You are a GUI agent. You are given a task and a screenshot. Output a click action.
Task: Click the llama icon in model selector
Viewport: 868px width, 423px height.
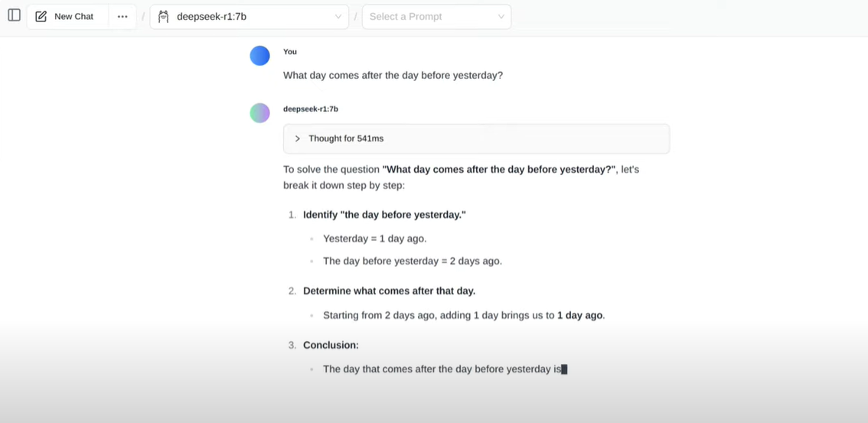[163, 17]
